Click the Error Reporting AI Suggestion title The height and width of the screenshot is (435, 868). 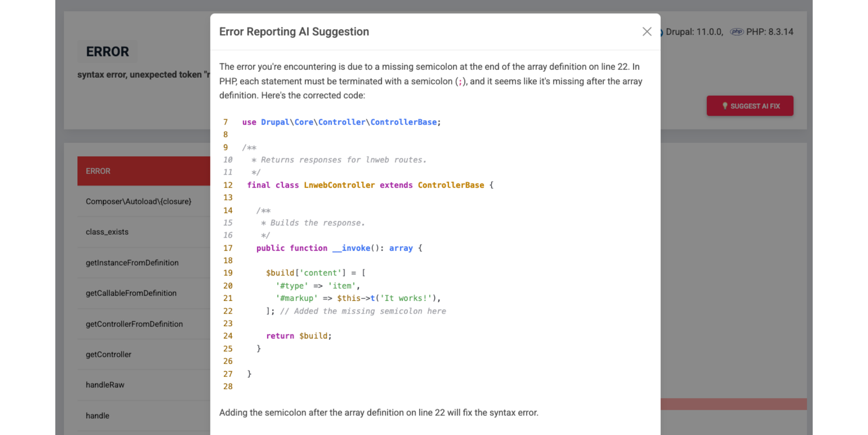(294, 32)
